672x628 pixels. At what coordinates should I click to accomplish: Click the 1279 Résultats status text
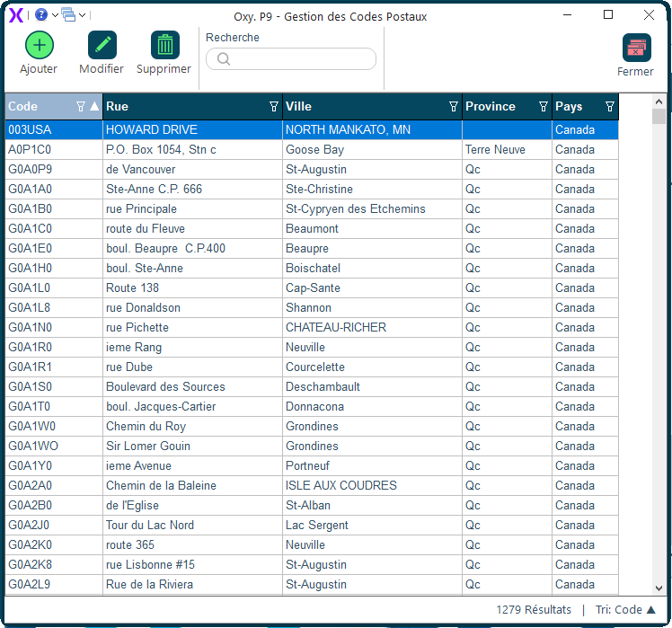click(534, 609)
